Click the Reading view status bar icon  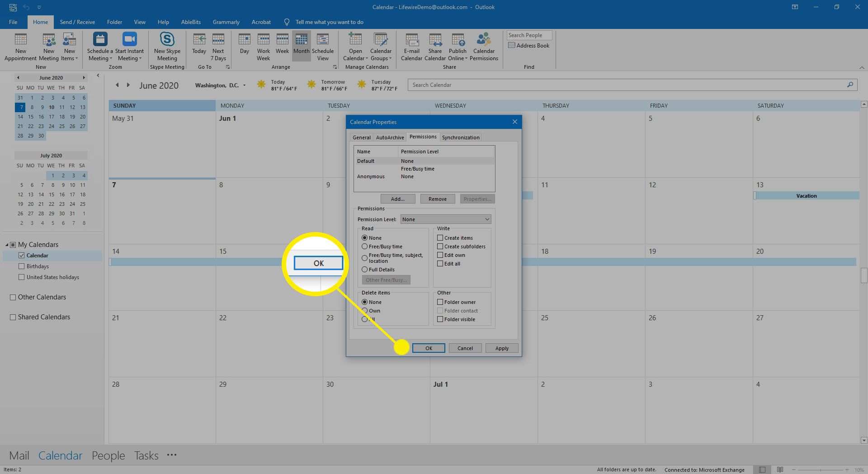pos(780,469)
